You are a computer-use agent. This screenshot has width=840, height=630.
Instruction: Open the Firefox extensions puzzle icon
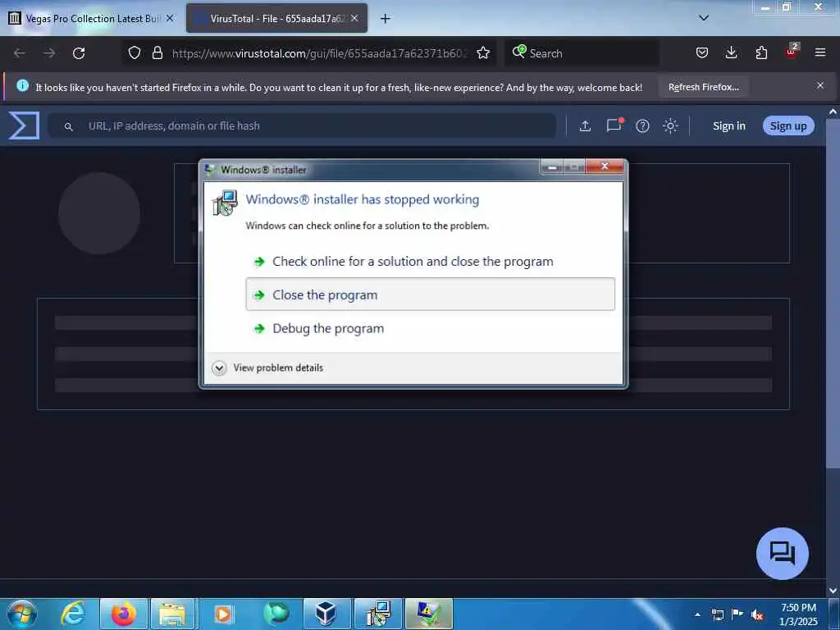click(761, 52)
